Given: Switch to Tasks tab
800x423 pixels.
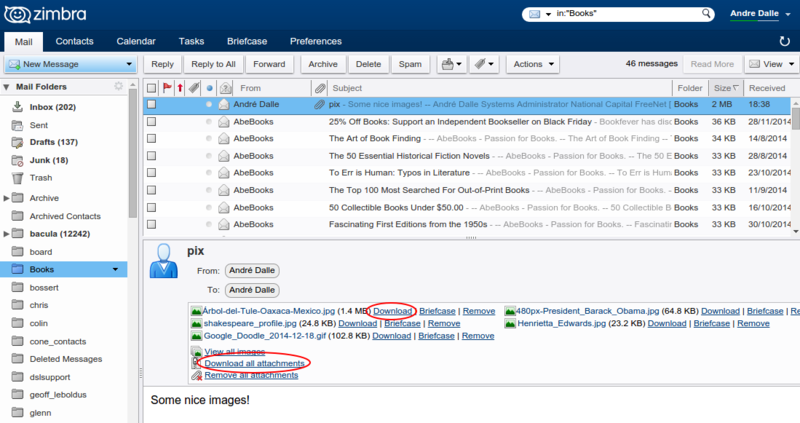Looking at the screenshot, I should (191, 41).
